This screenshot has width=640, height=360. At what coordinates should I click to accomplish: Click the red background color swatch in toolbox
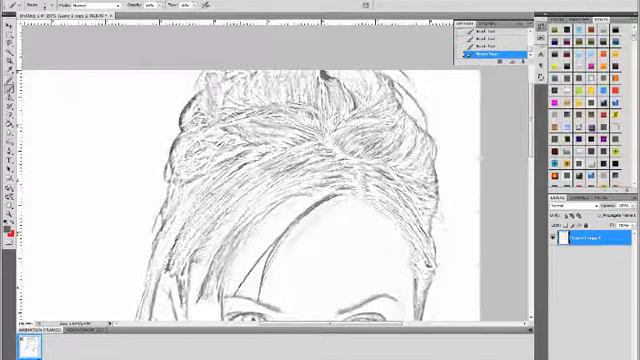tap(11, 234)
